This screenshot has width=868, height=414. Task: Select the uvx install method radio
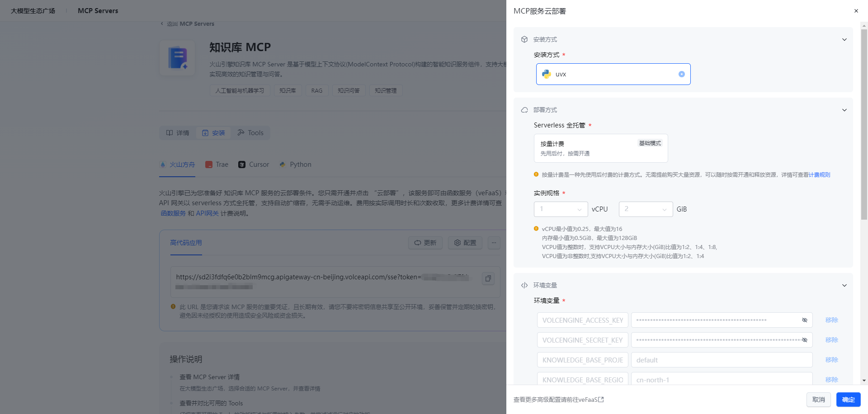pyautogui.click(x=682, y=74)
